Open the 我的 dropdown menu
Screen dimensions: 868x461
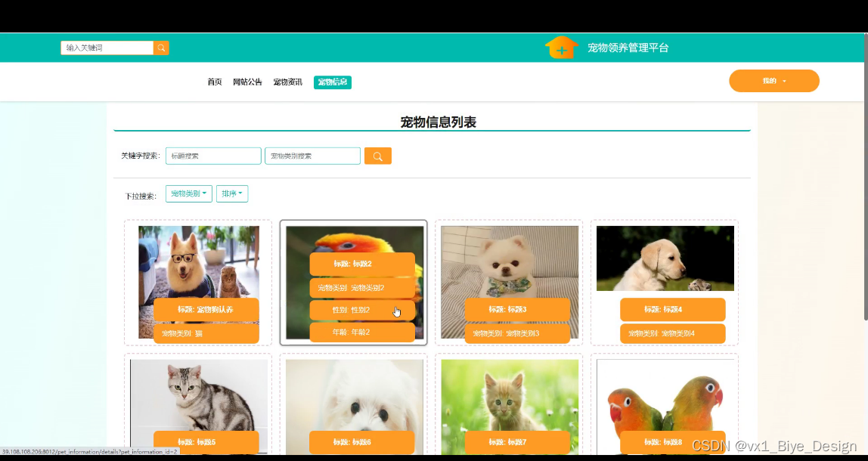click(x=774, y=81)
